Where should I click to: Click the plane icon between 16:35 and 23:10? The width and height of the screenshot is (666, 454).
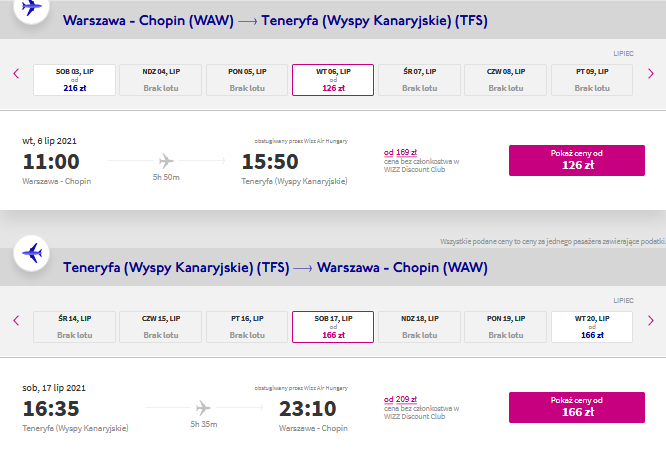point(203,408)
